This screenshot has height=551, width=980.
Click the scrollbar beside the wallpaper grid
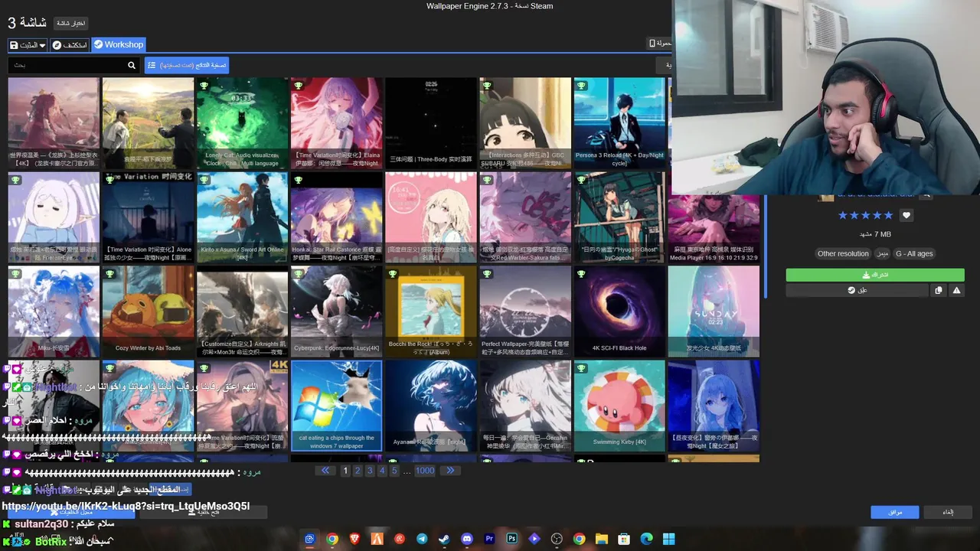(765, 246)
